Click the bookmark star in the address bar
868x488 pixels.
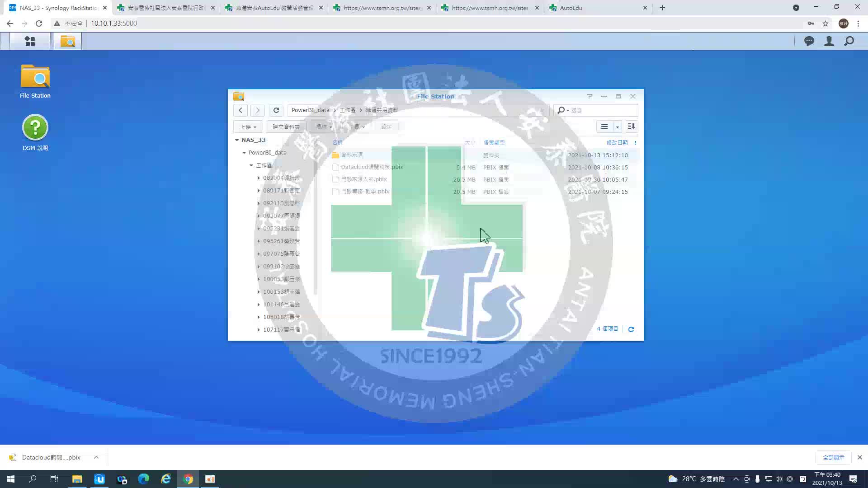pos(826,23)
